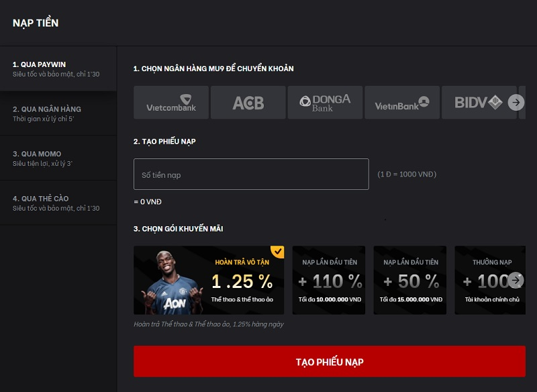Open the Qua Paywin deposit tab

[58, 69]
